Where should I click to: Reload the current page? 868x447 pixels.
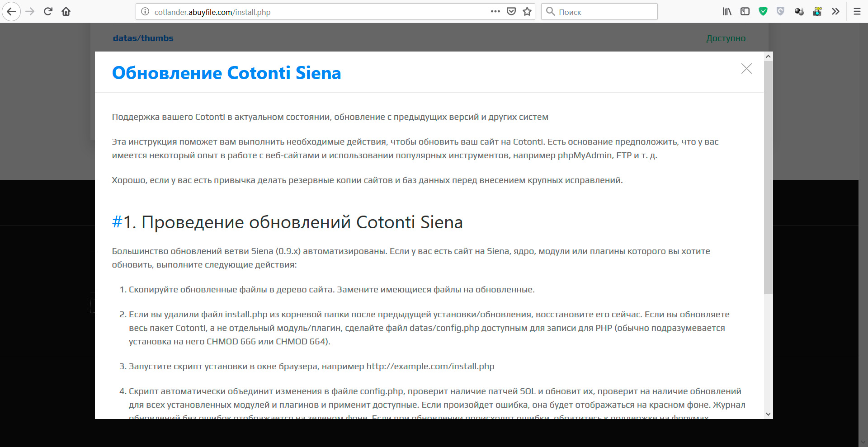[48, 12]
